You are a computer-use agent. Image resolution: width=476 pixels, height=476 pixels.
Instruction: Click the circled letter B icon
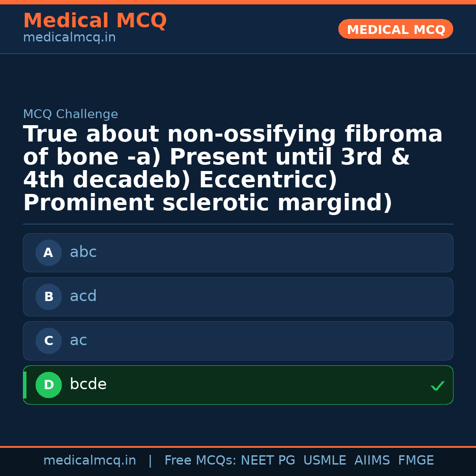coord(48,297)
